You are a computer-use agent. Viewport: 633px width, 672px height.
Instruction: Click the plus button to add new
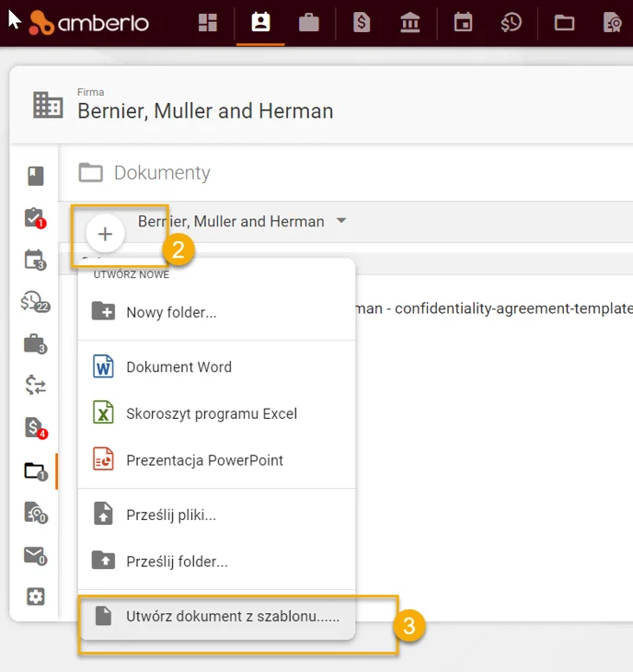tap(105, 234)
